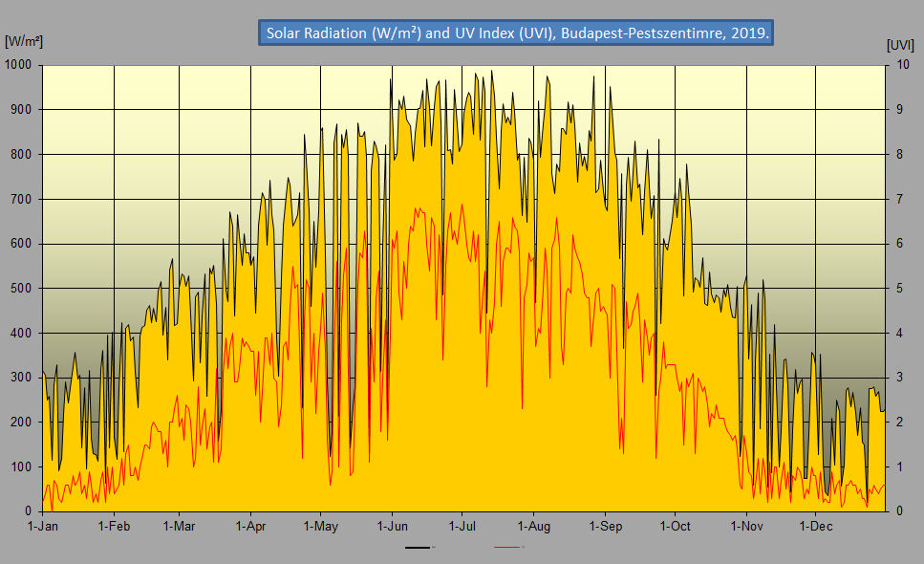Select the 1-Oct date axis label
924x564 pixels.
(675, 527)
